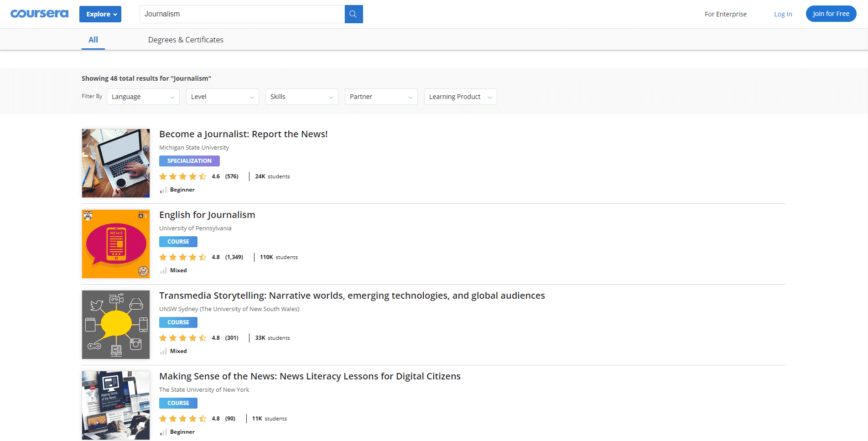Click 33K students text

tap(272, 338)
